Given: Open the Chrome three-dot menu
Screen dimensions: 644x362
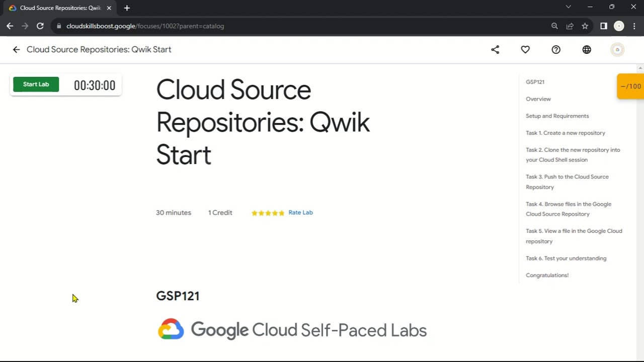Looking at the screenshot, I should pyautogui.click(x=634, y=26).
